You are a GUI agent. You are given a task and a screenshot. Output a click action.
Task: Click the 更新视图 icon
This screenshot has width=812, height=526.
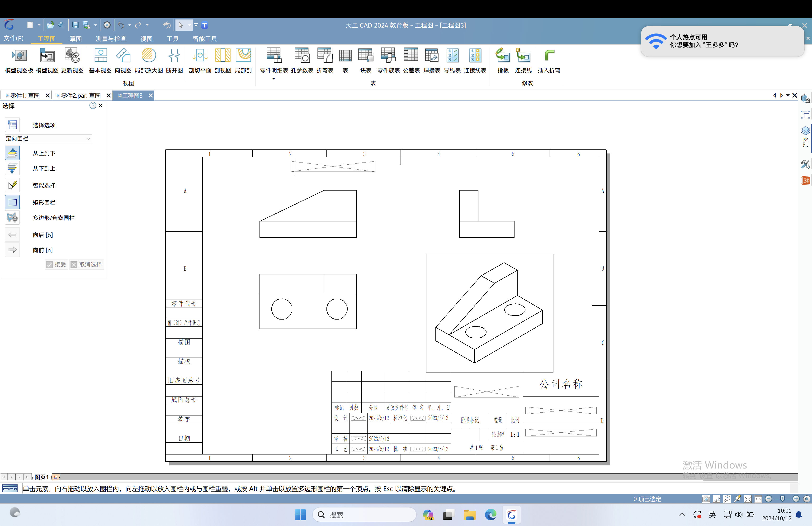[72, 61]
